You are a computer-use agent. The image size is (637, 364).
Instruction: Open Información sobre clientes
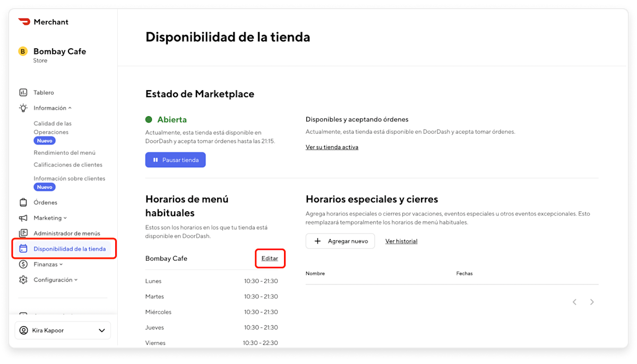point(70,179)
